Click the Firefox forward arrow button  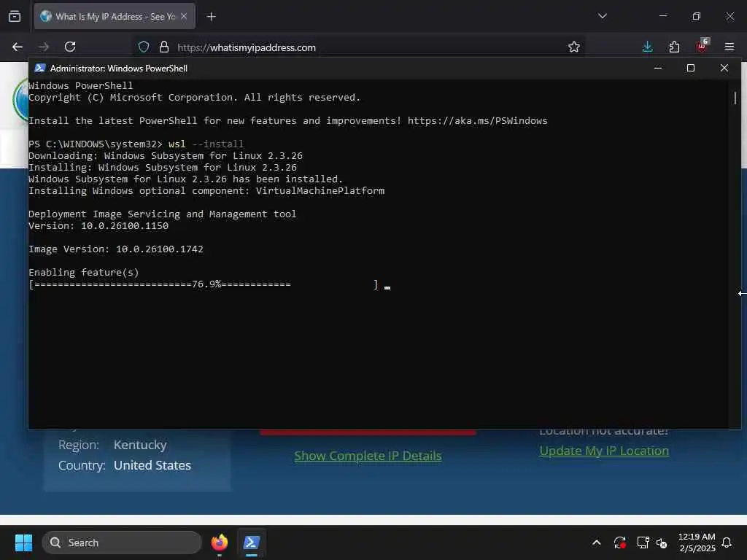click(43, 47)
